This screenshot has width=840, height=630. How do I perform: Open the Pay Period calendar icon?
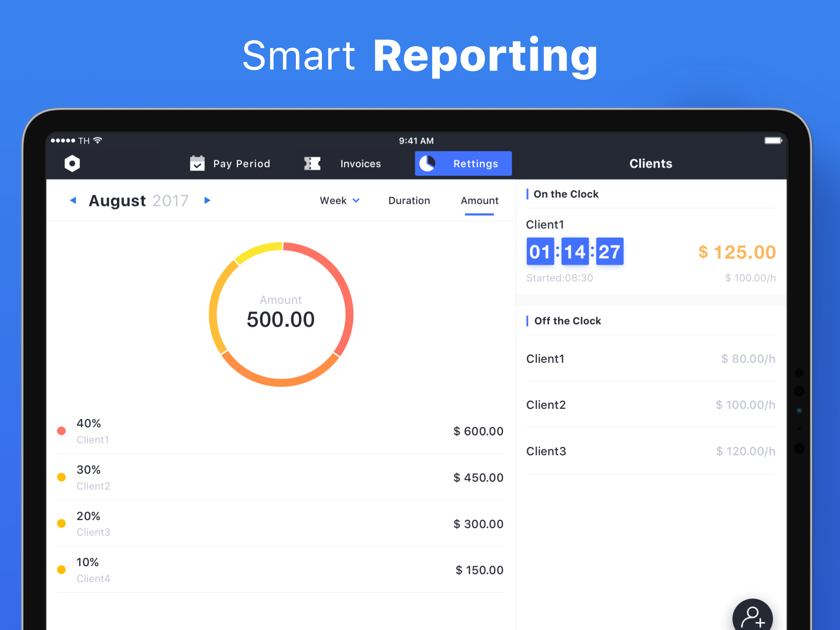click(x=197, y=163)
